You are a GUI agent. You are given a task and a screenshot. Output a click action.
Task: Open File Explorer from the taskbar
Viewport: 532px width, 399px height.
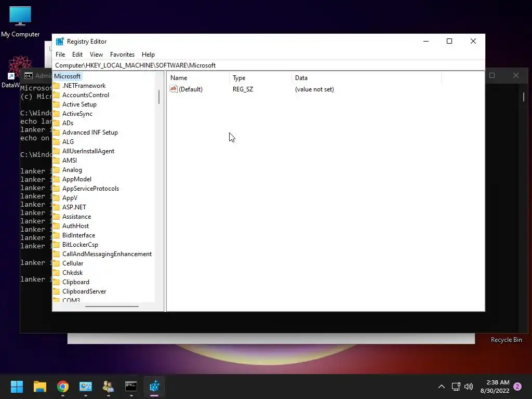tap(39, 387)
